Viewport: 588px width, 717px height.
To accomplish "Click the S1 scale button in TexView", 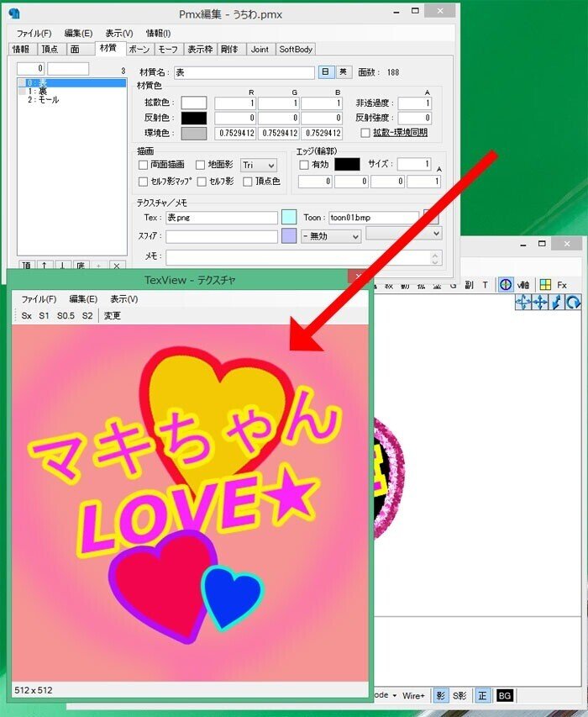I will coord(44,315).
